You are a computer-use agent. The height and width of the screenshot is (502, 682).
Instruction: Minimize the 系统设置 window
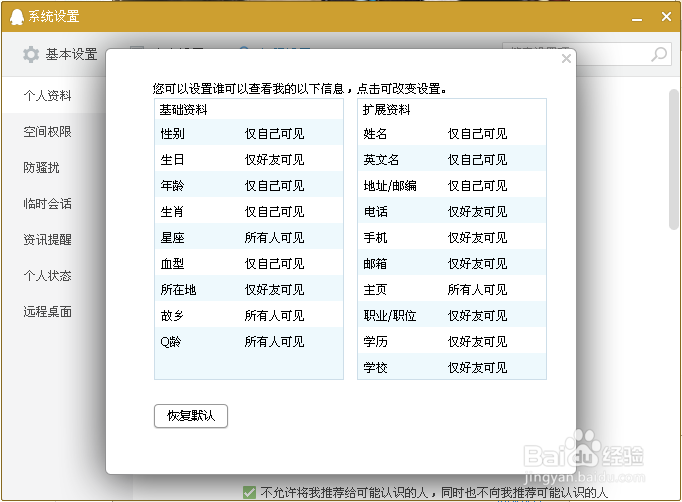(x=637, y=18)
